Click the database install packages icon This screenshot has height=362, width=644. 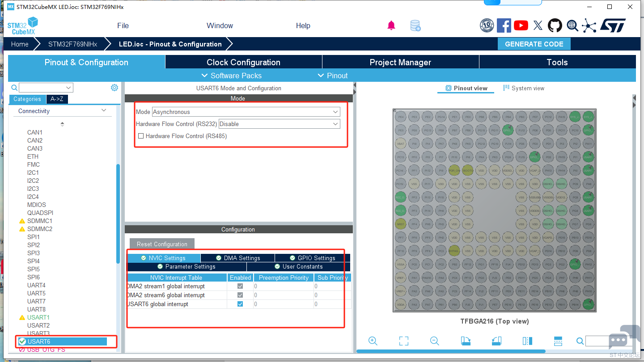tap(415, 25)
